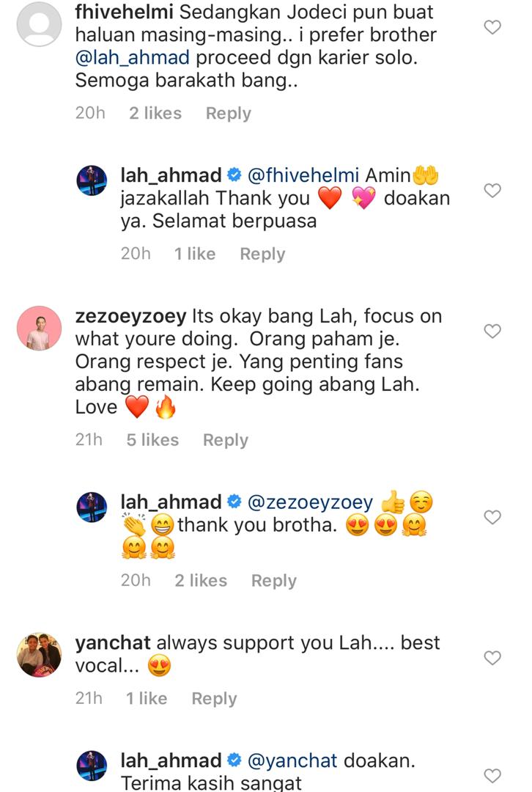Tap heart on lah_ahmad's reply to fhivehelmi
532x792 pixels.
(492, 191)
